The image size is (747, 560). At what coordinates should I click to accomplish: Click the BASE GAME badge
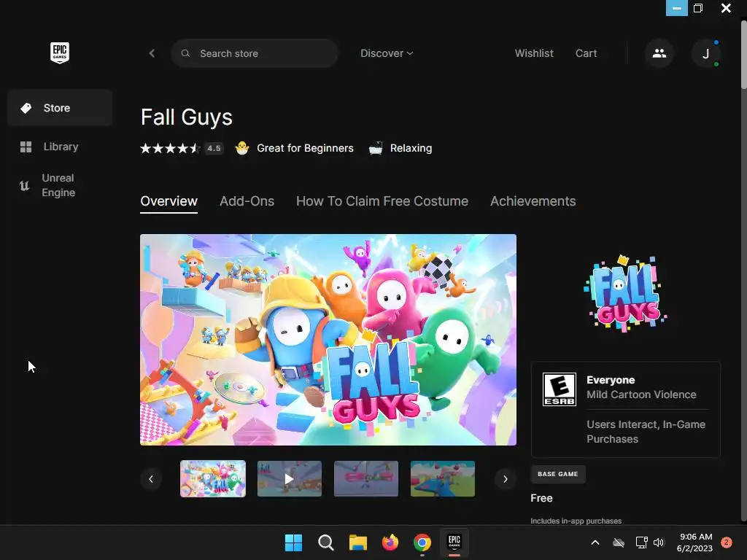click(558, 474)
